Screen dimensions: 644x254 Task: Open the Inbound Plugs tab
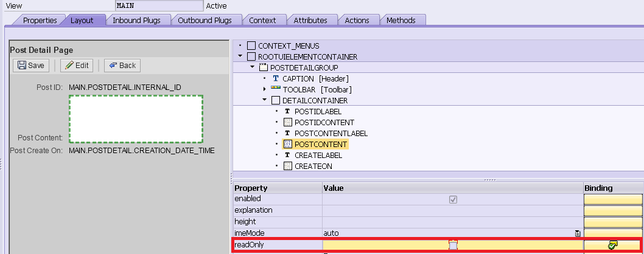pos(137,20)
